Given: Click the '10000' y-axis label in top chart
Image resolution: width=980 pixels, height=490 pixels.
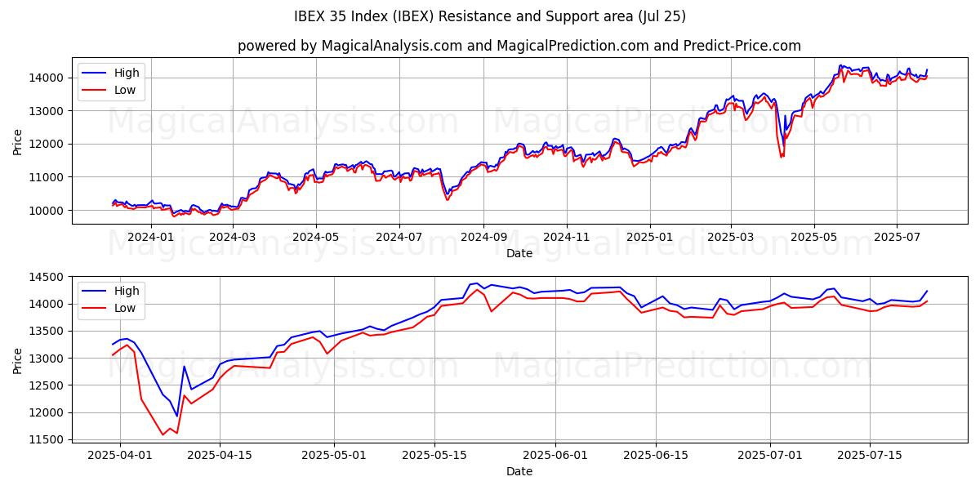Looking at the screenshot, I should click(x=48, y=211).
